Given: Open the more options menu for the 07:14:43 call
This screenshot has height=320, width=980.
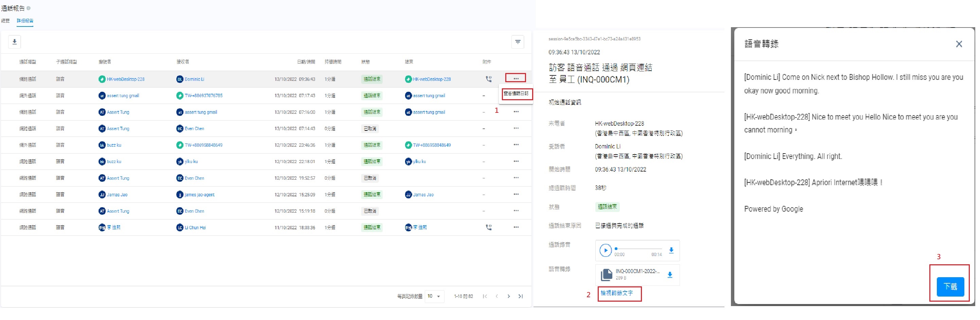Looking at the screenshot, I should pos(516,128).
